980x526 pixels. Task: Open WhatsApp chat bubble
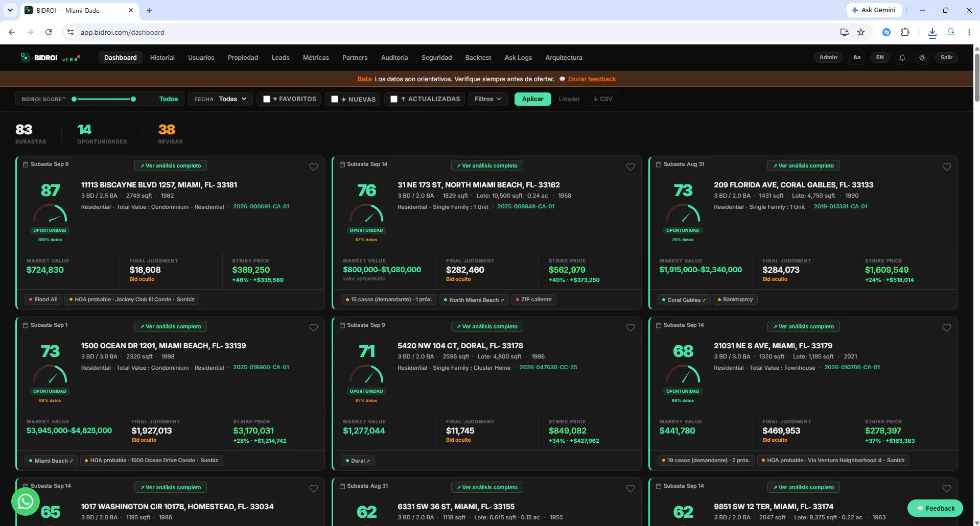click(x=26, y=502)
